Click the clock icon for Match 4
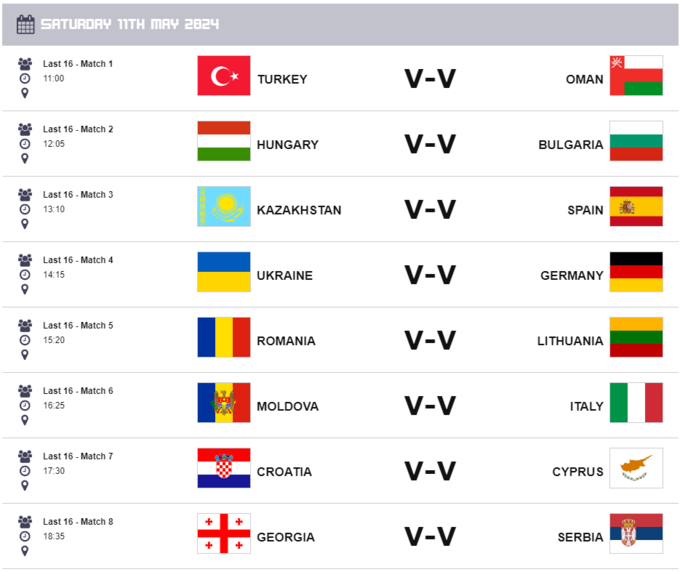 pyautogui.click(x=25, y=274)
